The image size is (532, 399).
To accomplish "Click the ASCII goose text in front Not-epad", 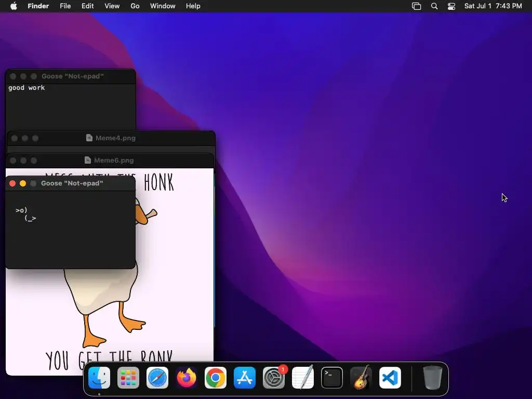I will (x=26, y=215).
